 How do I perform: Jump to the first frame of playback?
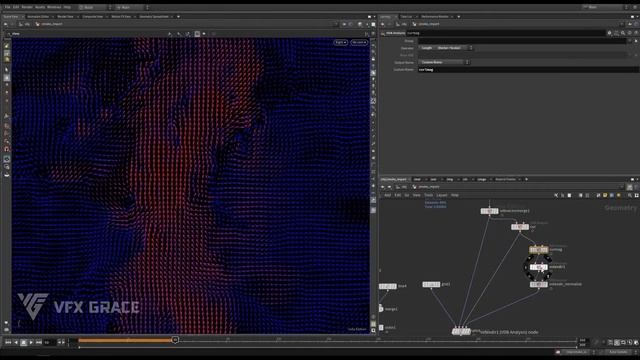[x=8, y=342]
